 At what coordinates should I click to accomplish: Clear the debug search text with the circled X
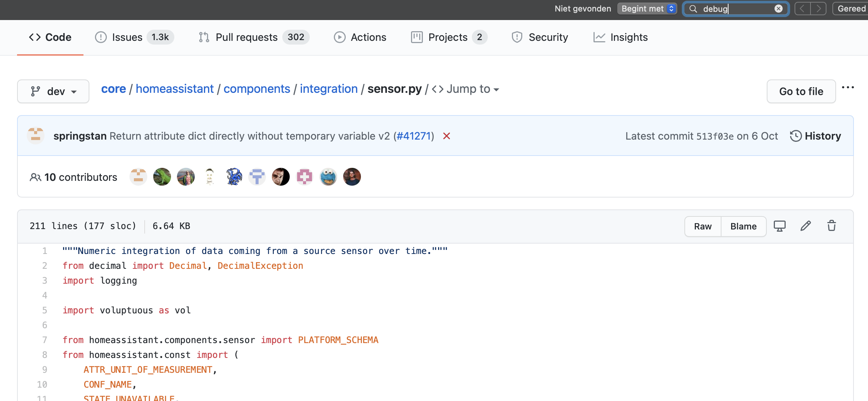pos(778,9)
